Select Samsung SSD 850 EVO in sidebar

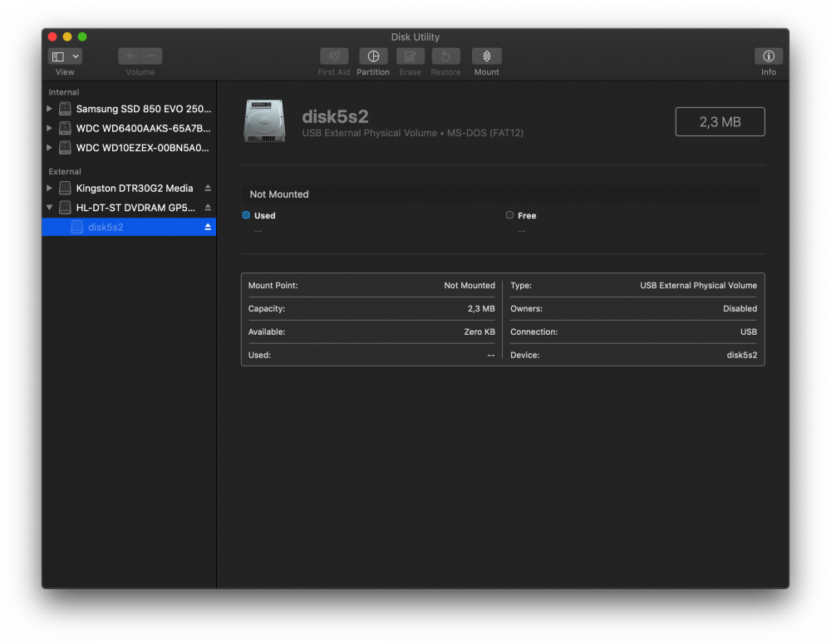tap(129, 109)
